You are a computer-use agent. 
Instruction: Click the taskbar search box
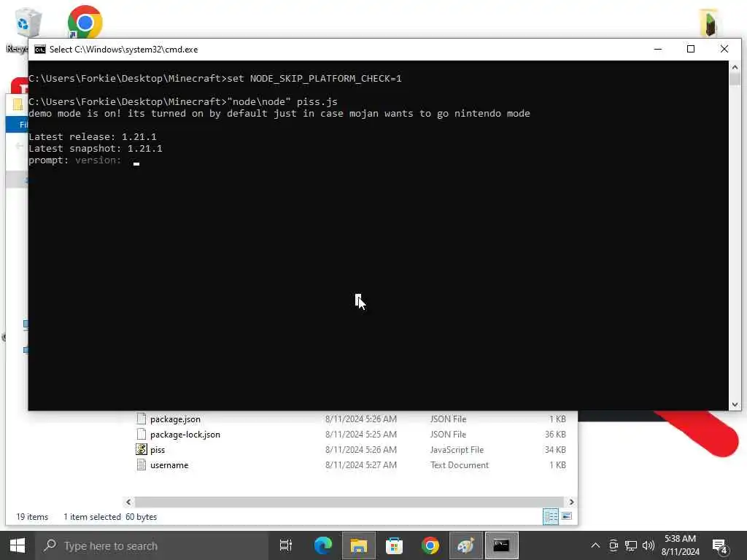[x=152, y=545]
